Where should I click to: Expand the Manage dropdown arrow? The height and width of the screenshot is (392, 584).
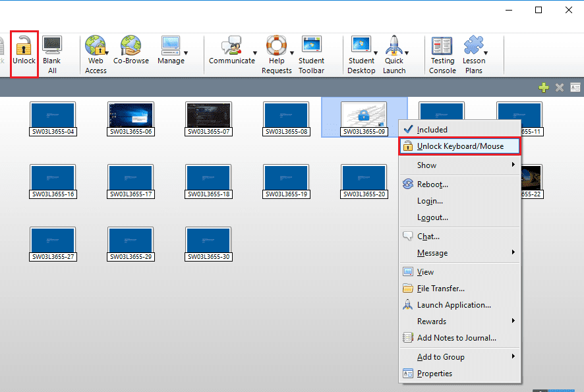(186, 53)
